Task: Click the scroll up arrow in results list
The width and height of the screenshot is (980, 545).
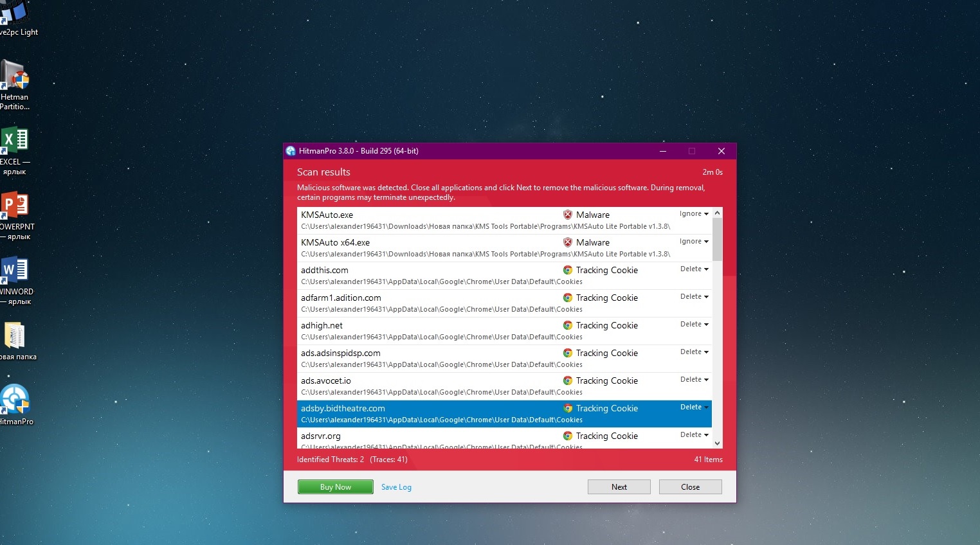Action: [718, 213]
